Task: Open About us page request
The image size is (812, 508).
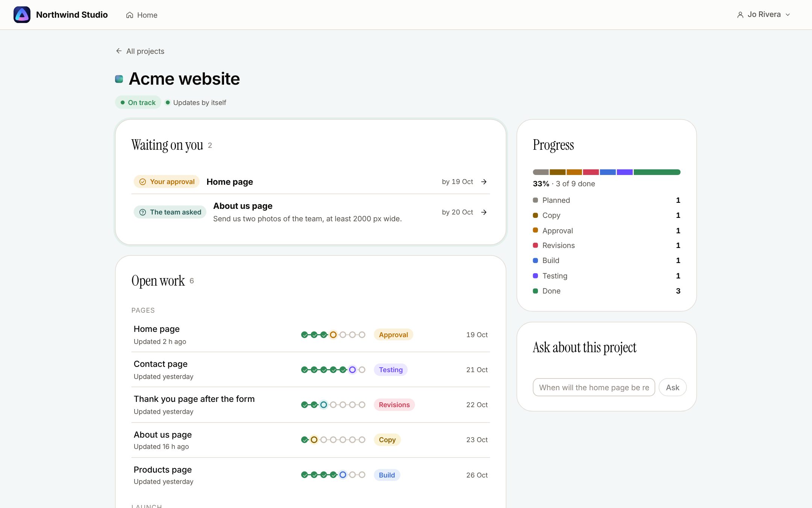Action: click(311, 212)
